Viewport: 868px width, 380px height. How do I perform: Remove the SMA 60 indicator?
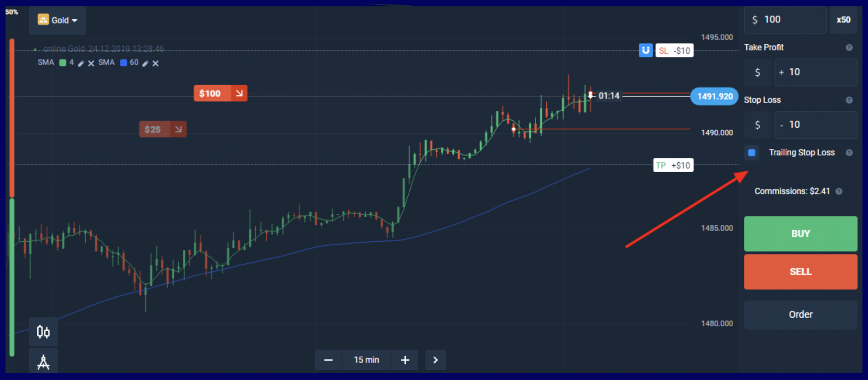(156, 63)
